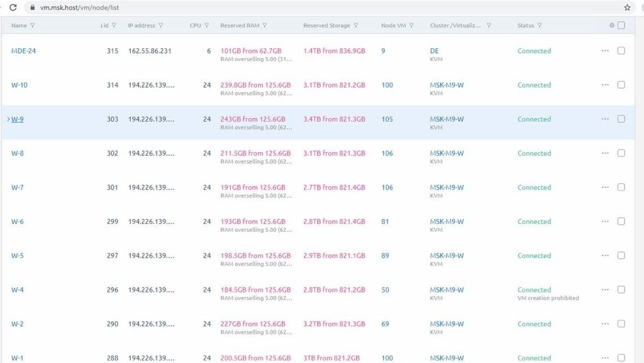Click the browser address bar URL
This screenshot has width=644, height=363.
(80, 8)
